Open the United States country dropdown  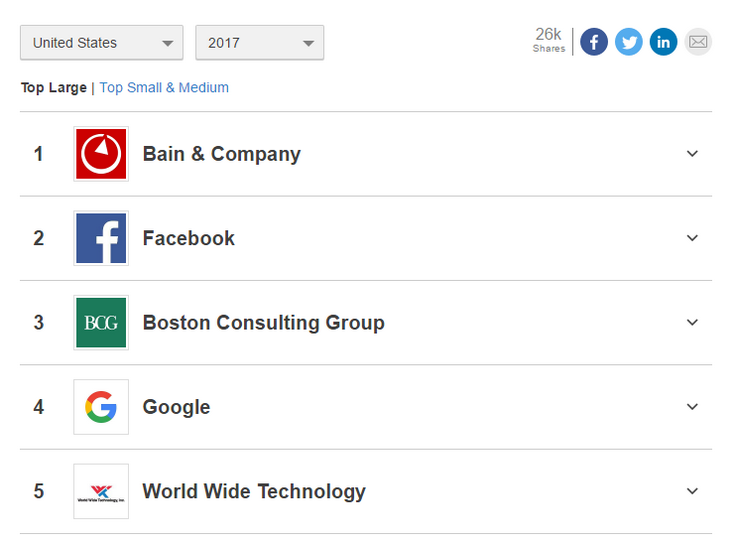[x=102, y=43]
